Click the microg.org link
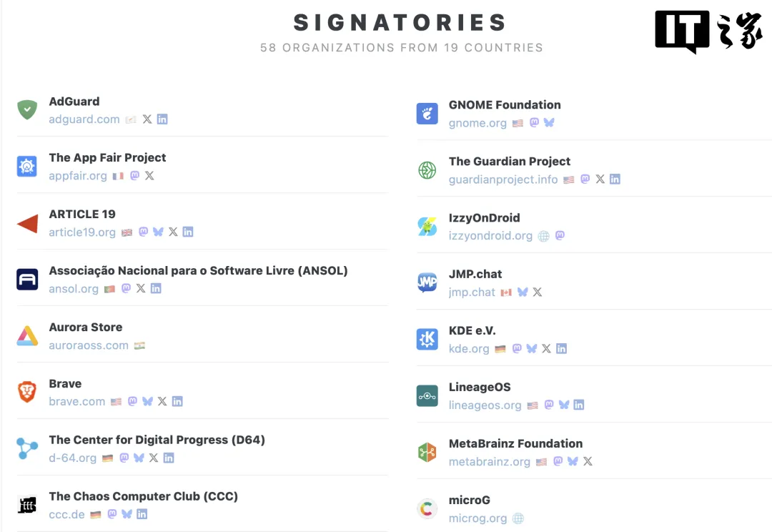Viewport: 772px width, 532px height. tap(477, 518)
